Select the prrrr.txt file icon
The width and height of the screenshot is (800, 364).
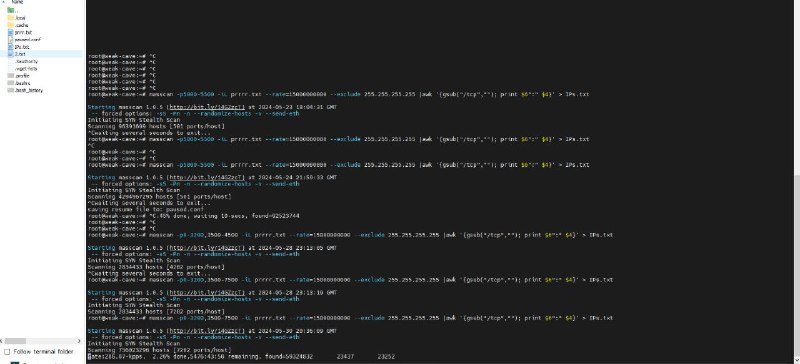click(x=10, y=32)
